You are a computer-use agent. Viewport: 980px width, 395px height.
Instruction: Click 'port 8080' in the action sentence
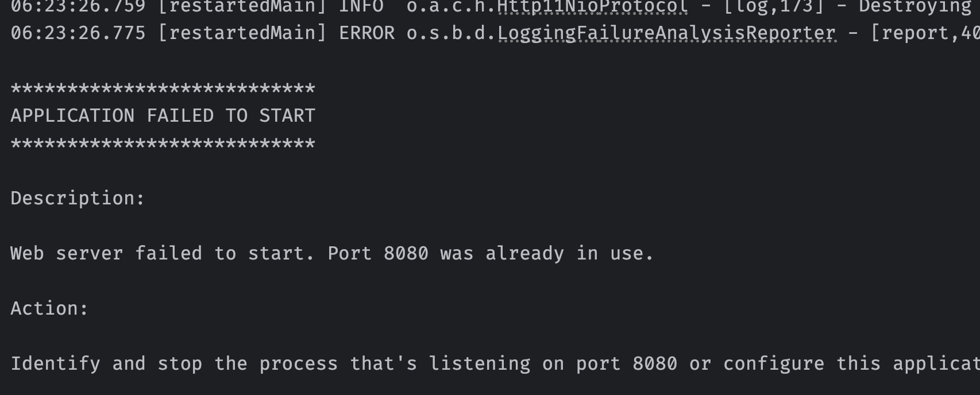[x=627, y=363]
